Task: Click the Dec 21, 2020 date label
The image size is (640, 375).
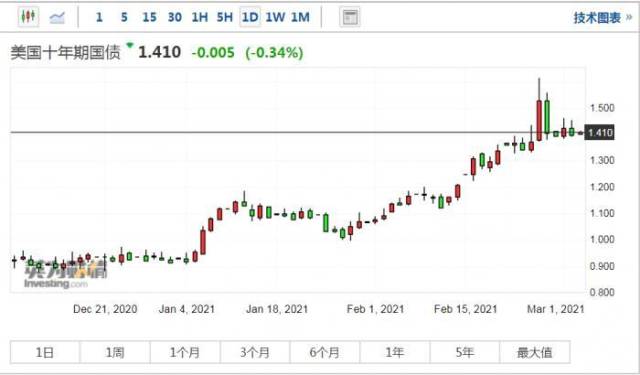Action: 105,309
